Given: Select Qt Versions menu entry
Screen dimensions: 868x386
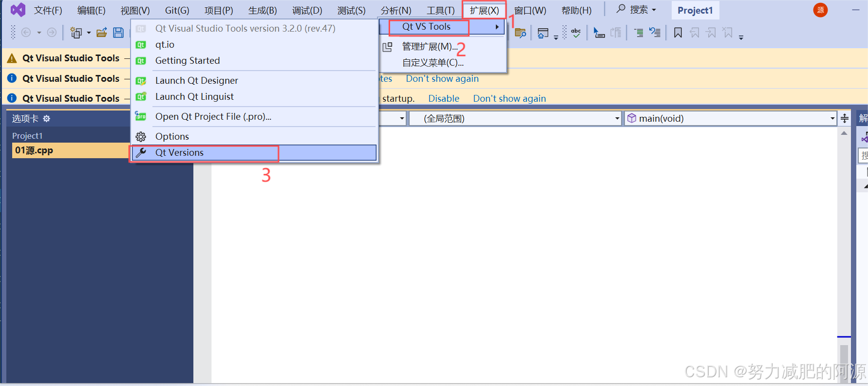Looking at the screenshot, I should point(254,153).
